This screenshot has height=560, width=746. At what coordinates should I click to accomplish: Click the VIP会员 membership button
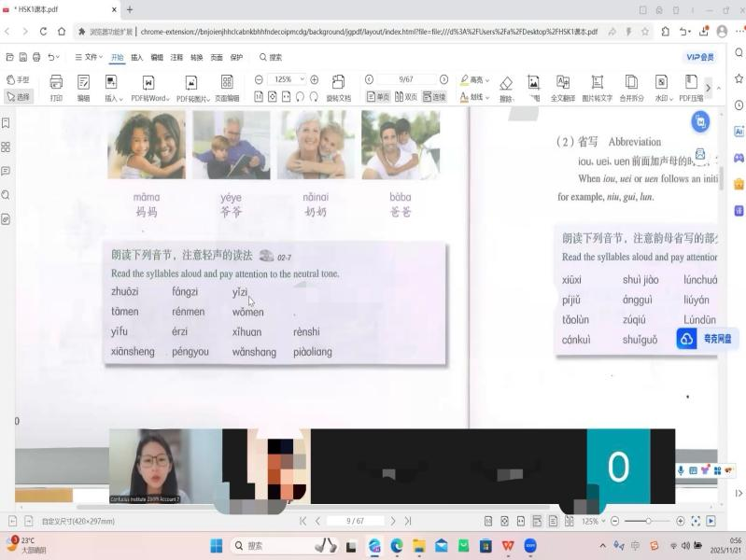pos(700,57)
